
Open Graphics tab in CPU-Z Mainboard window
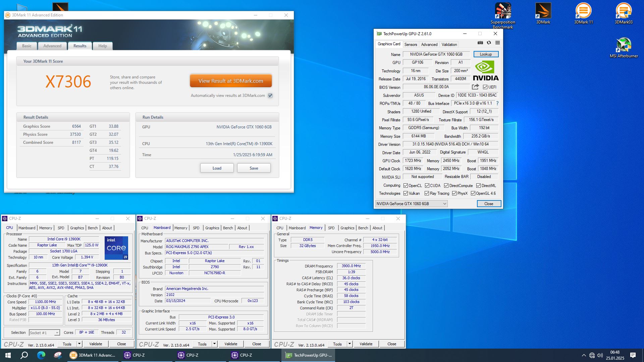point(212,228)
